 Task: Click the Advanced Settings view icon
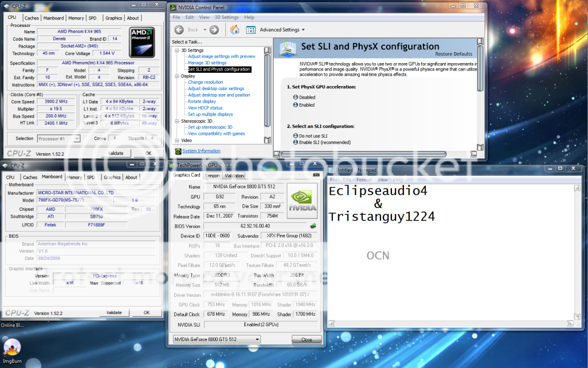252,30
